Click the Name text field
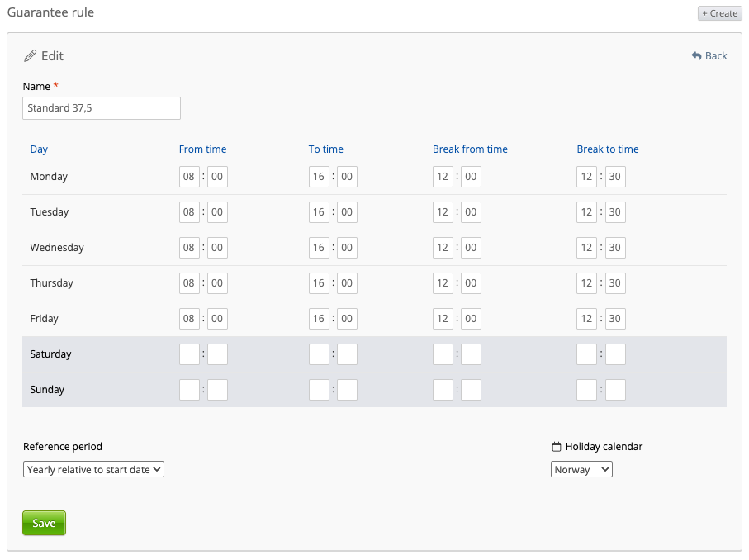Image resolution: width=749 pixels, height=560 pixels. point(102,108)
